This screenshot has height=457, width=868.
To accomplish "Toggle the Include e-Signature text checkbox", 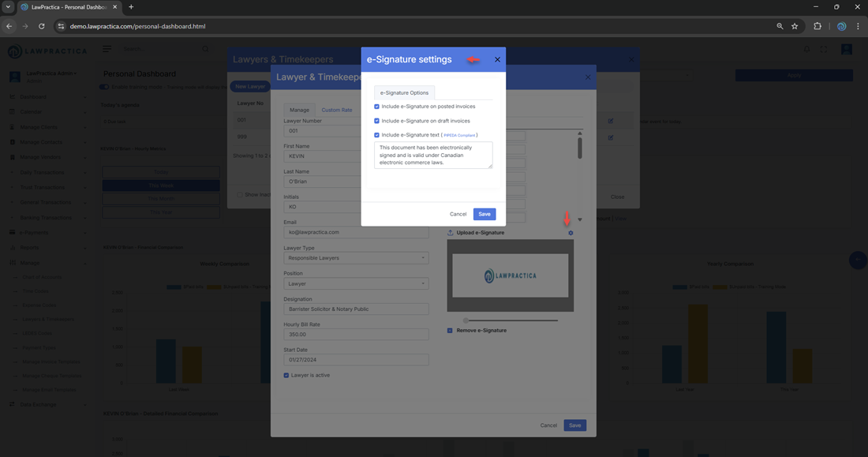I will pos(377,135).
